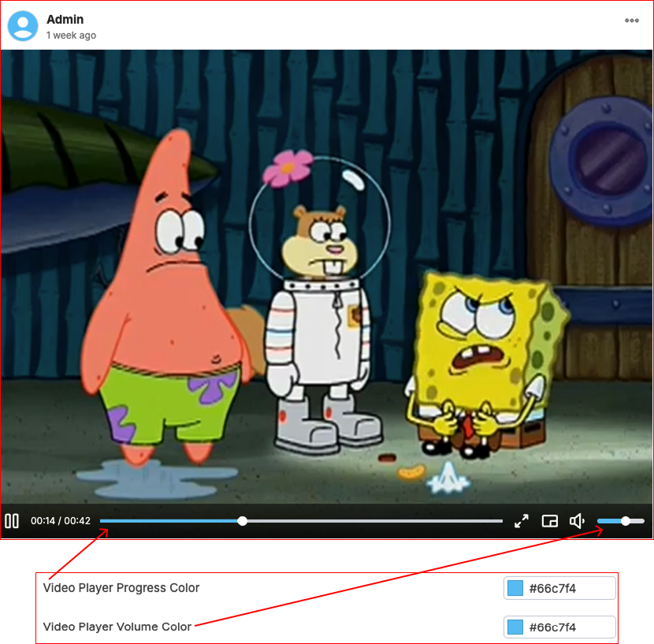Open picture-in-picture mode
This screenshot has width=654, height=644.
(549, 521)
